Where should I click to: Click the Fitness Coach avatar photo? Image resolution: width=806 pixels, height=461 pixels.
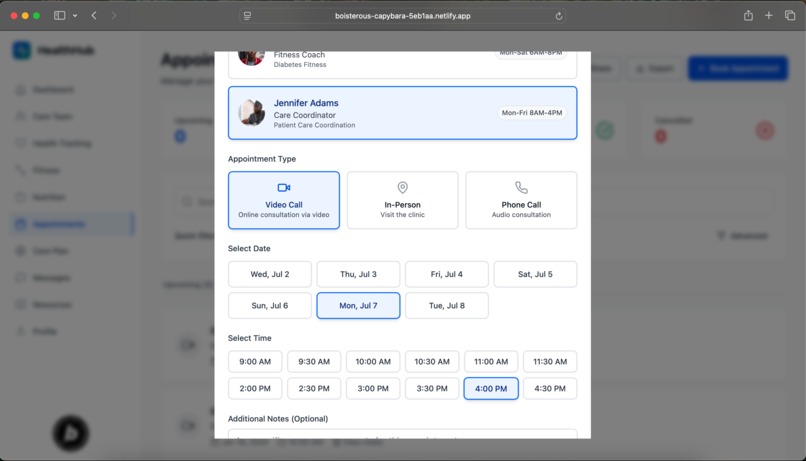click(x=252, y=58)
